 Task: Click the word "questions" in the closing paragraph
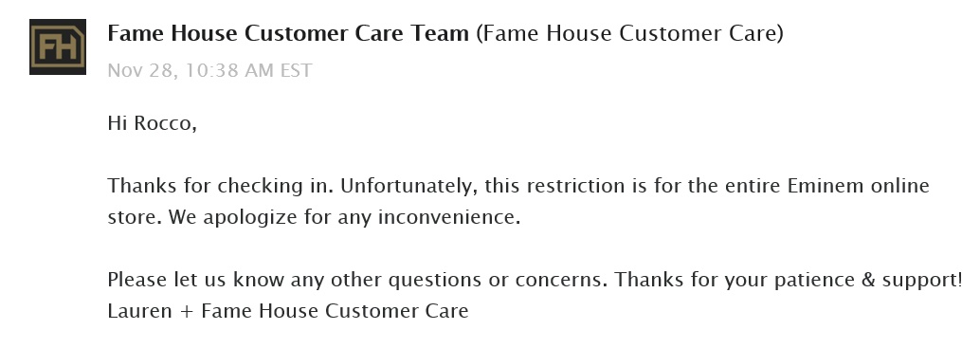pyautogui.click(x=435, y=281)
